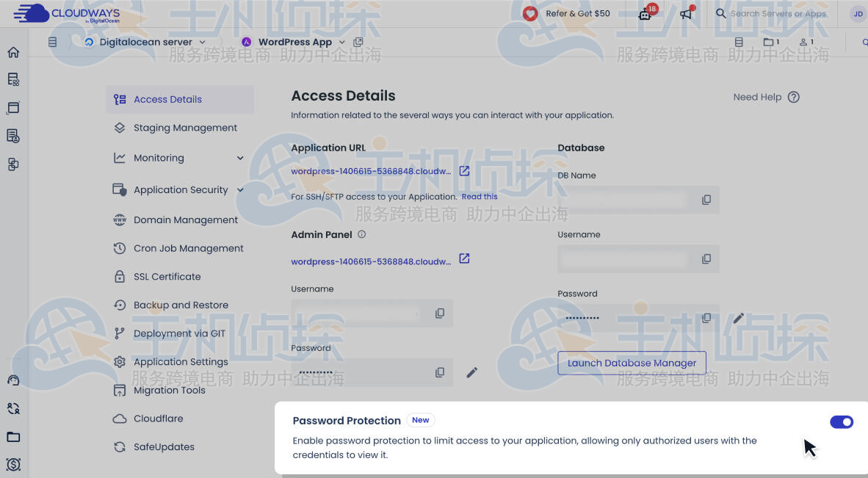Open the applications window icon in sidebar

pos(13,107)
